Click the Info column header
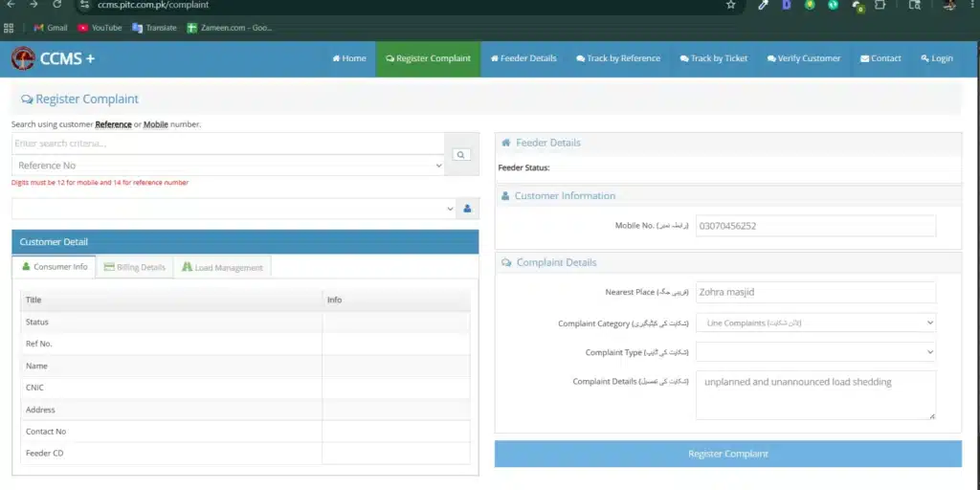Image resolution: width=980 pixels, height=490 pixels. 396,300
